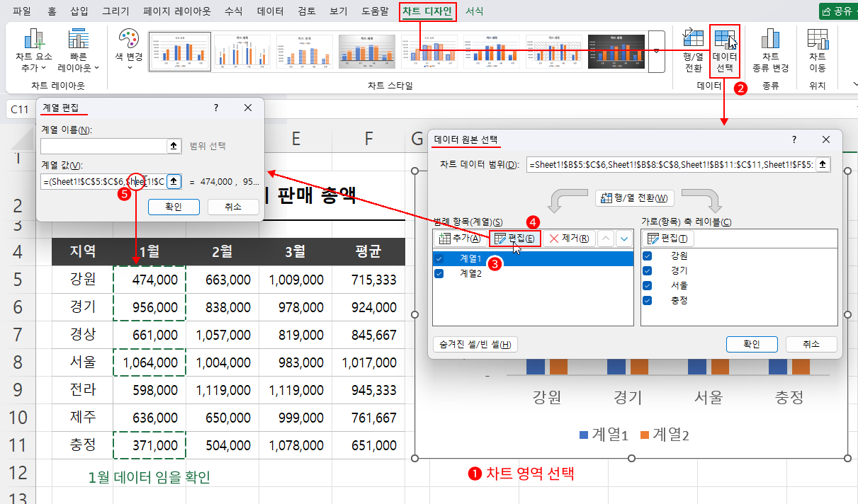The image size is (858, 504).
Task: Click 차트 종류 변경 icon
Action: point(769,51)
